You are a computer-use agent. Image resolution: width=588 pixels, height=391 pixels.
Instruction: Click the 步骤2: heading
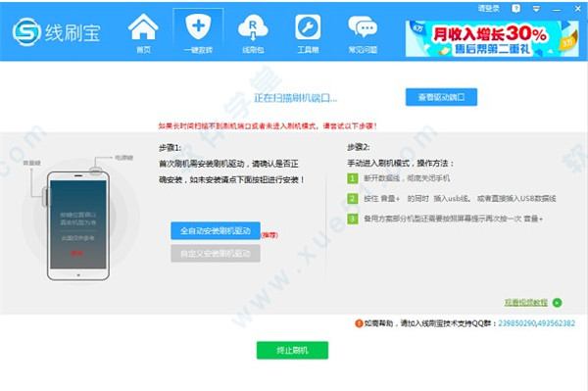tap(358, 147)
